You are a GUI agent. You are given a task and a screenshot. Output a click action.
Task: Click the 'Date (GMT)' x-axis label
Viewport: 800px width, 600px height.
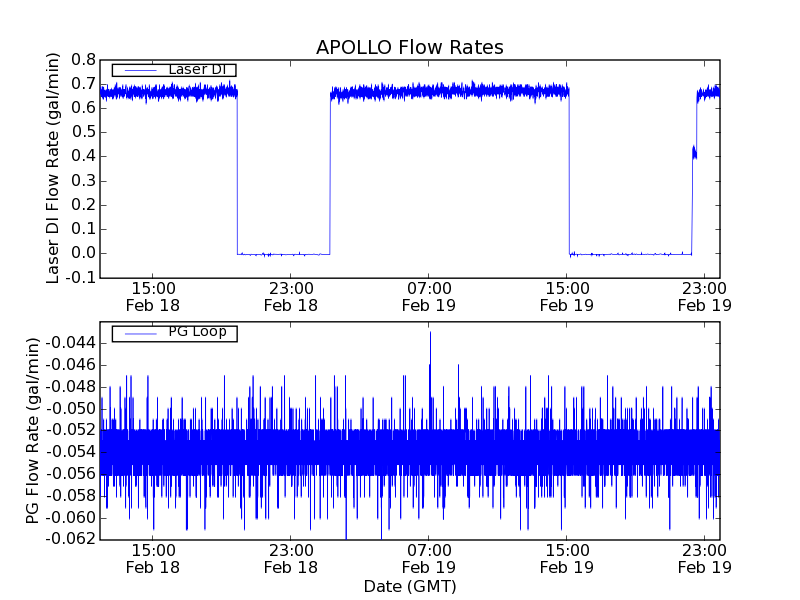[410, 587]
